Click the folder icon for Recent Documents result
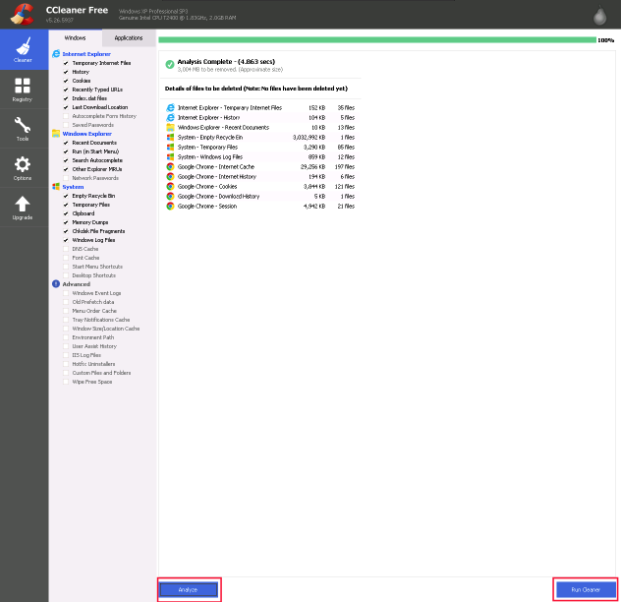This screenshot has height=602, width=621. coord(170,127)
